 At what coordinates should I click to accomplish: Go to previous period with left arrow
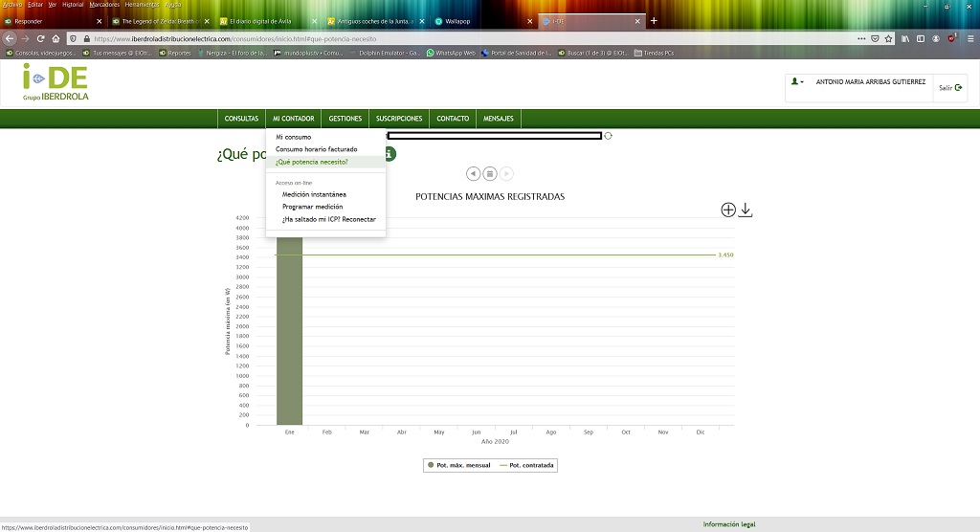(x=473, y=173)
